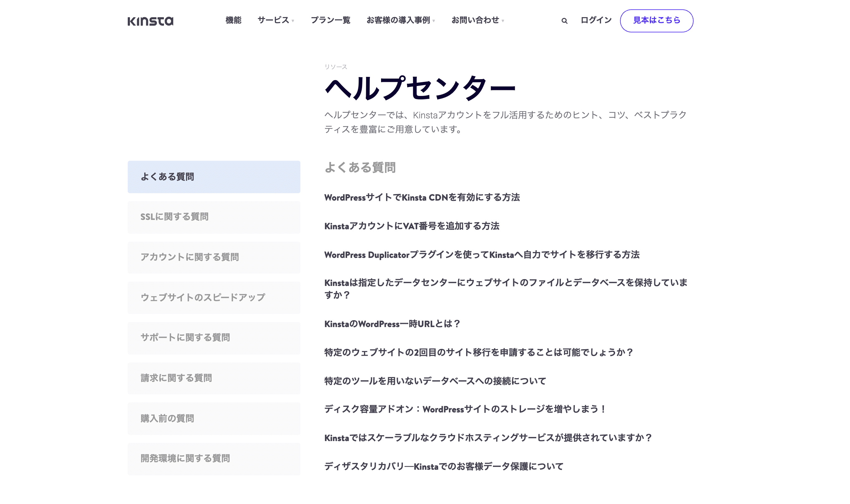The height and width of the screenshot is (504, 850).
Task: Open the Kinsta CDN activation article
Action: pyautogui.click(x=422, y=197)
